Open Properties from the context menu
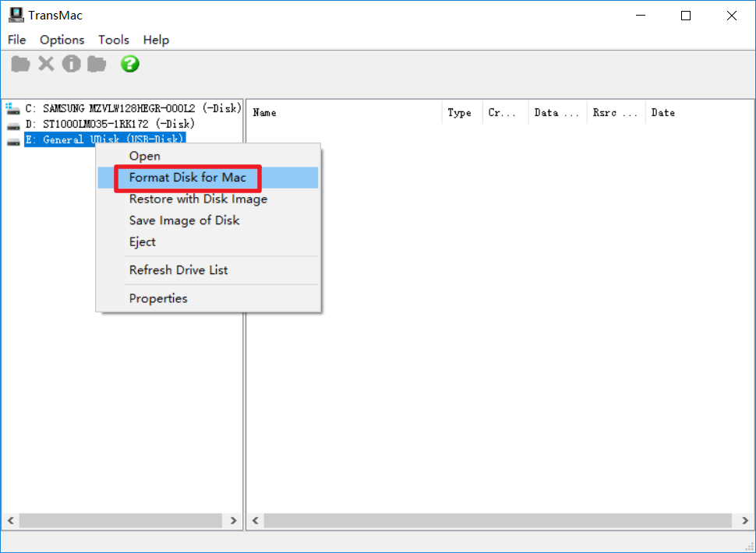 [x=158, y=298]
